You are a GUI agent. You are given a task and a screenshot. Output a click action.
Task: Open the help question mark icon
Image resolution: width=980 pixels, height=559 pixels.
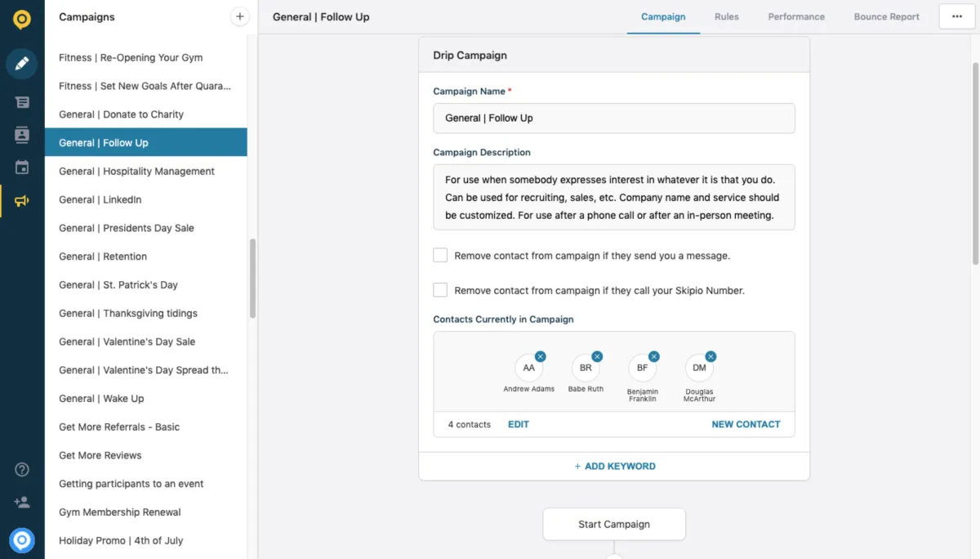[x=21, y=469]
